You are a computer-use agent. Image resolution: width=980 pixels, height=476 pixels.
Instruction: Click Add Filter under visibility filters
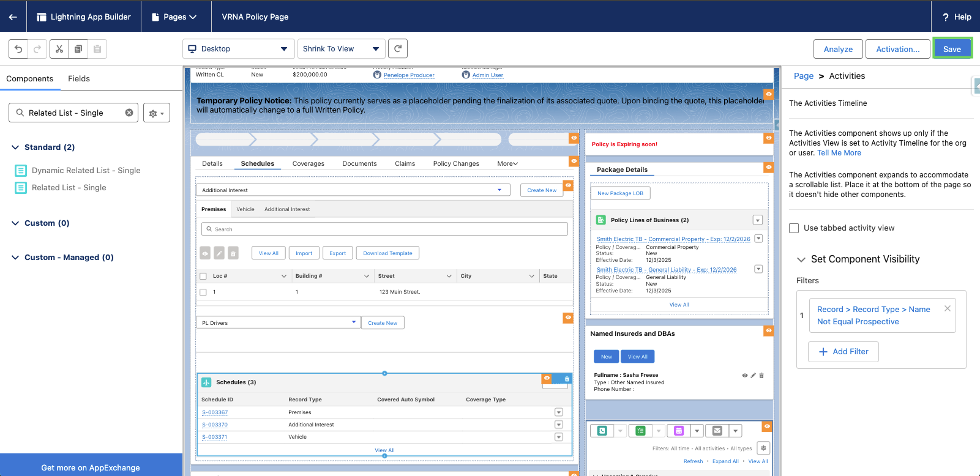click(x=843, y=352)
